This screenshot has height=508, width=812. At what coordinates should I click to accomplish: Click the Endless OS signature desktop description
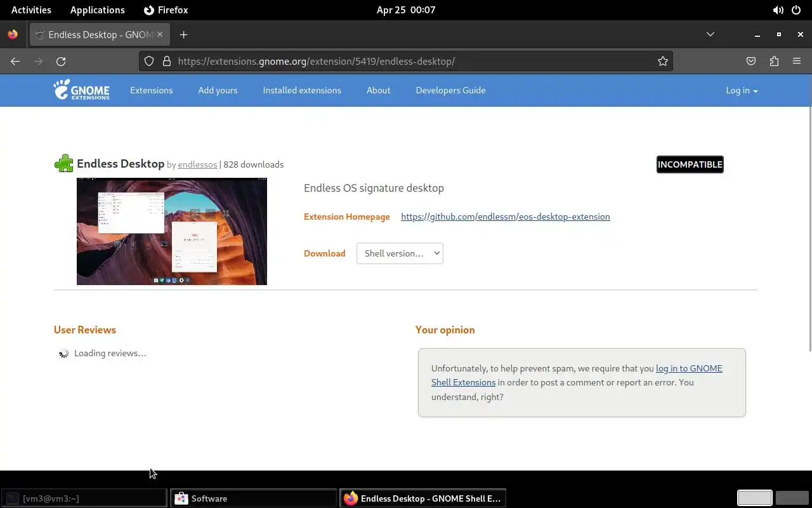(x=374, y=188)
